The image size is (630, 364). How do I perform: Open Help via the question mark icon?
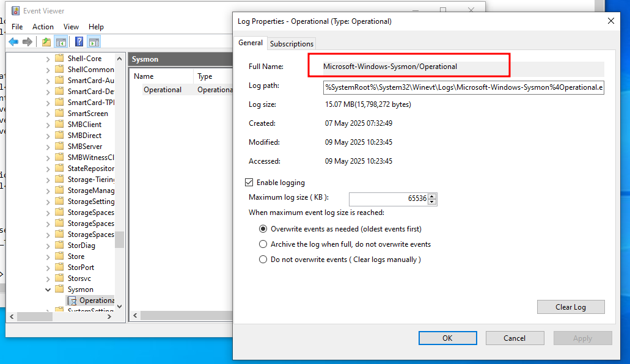pos(79,42)
